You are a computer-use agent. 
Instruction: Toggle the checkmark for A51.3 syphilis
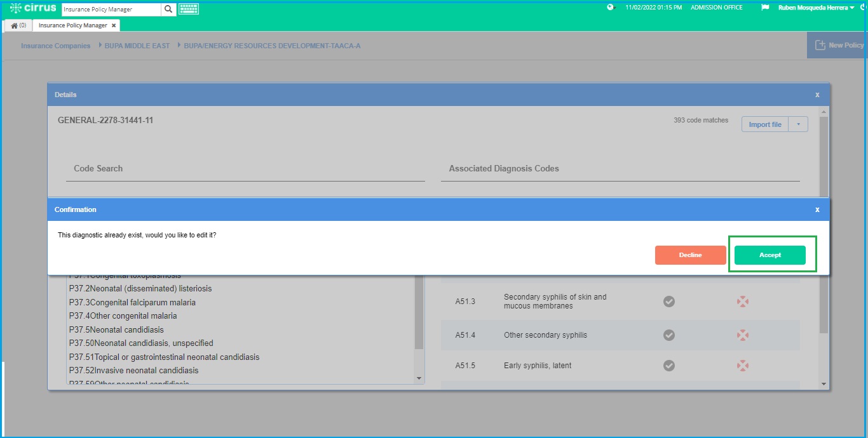669,302
